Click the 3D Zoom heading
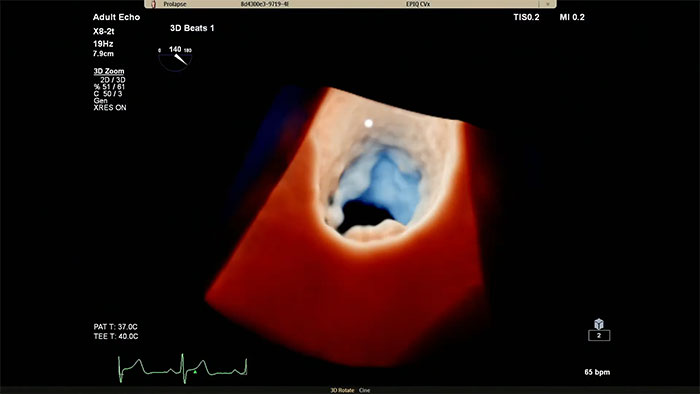Image resolution: width=700 pixels, height=394 pixels. click(x=109, y=71)
